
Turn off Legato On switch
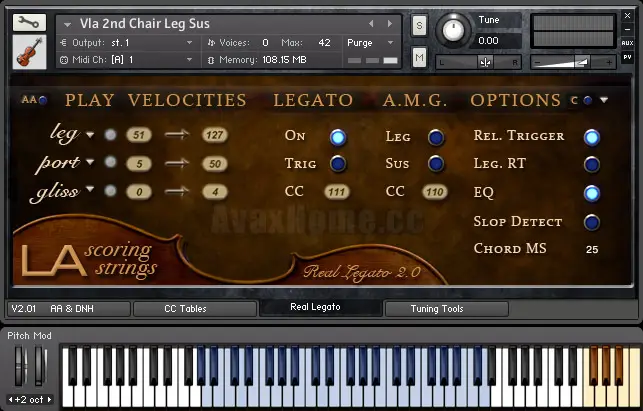pyautogui.click(x=338, y=137)
